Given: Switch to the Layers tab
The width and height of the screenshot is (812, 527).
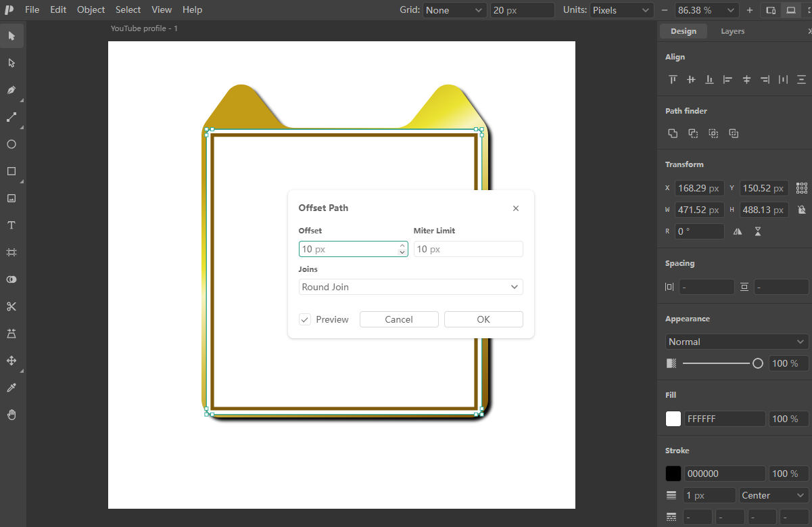Looking at the screenshot, I should (x=732, y=31).
